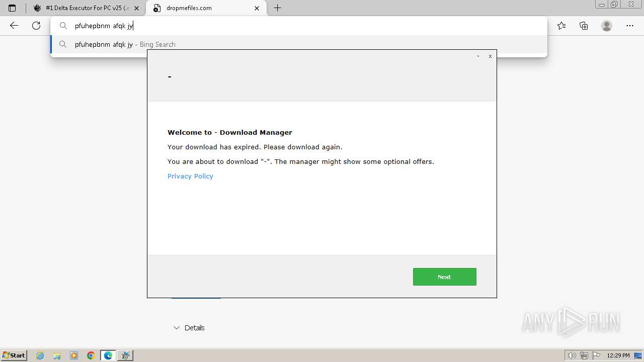Screen dimensions: 644x362
Task: Click the 12:29 PM system clock
Action: click(618, 355)
